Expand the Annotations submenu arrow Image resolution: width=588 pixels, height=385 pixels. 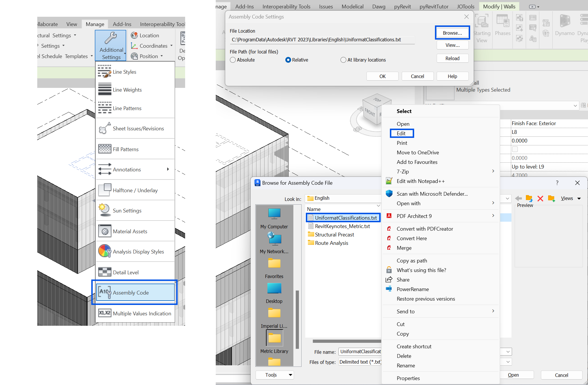coord(168,169)
